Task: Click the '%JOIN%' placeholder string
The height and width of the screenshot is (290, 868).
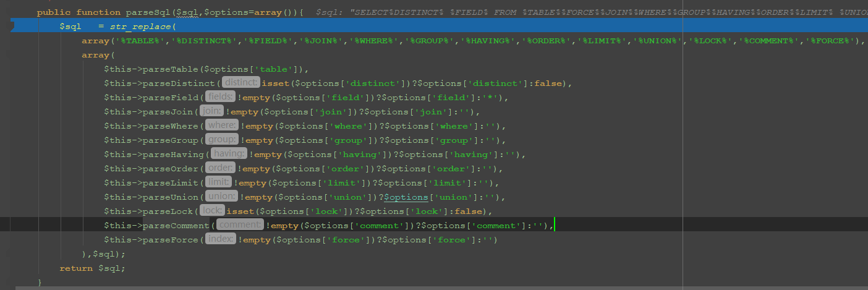Action: 321,41
